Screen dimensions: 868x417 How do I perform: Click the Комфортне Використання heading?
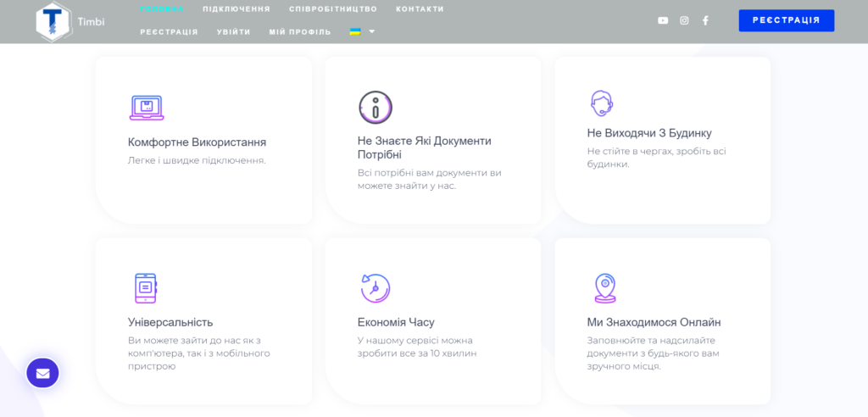[x=197, y=142]
